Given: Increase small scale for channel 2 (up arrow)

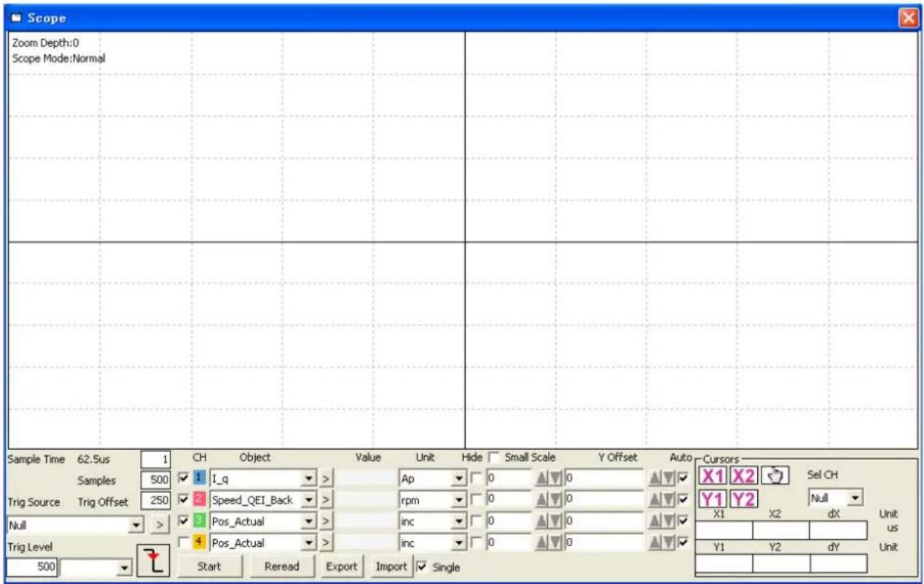Looking at the screenshot, I should pos(541,500).
